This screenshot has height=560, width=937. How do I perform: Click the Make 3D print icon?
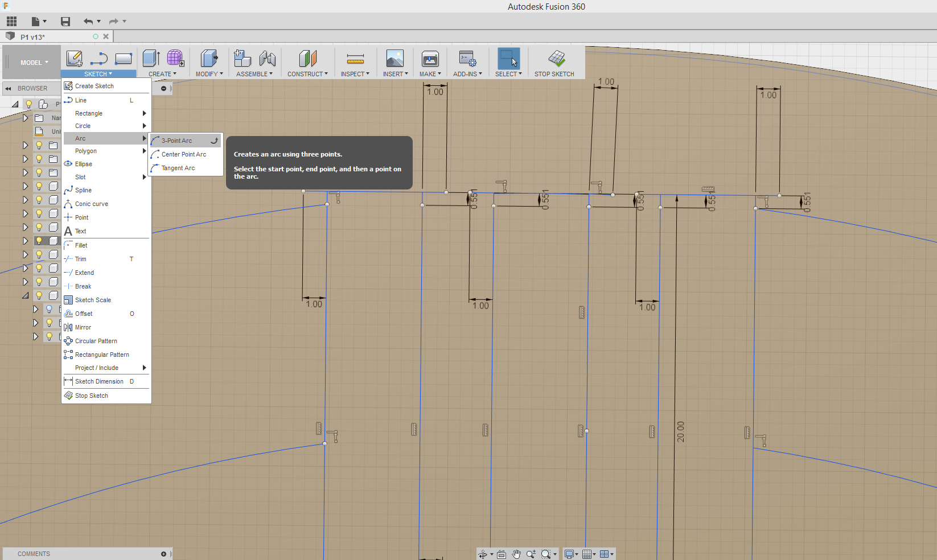[x=430, y=58]
